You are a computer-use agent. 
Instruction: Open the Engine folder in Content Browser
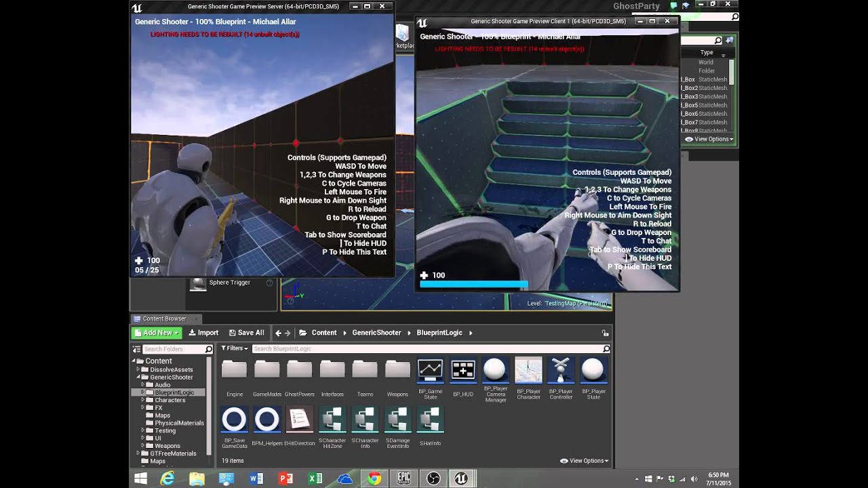(x=235, y=378)
